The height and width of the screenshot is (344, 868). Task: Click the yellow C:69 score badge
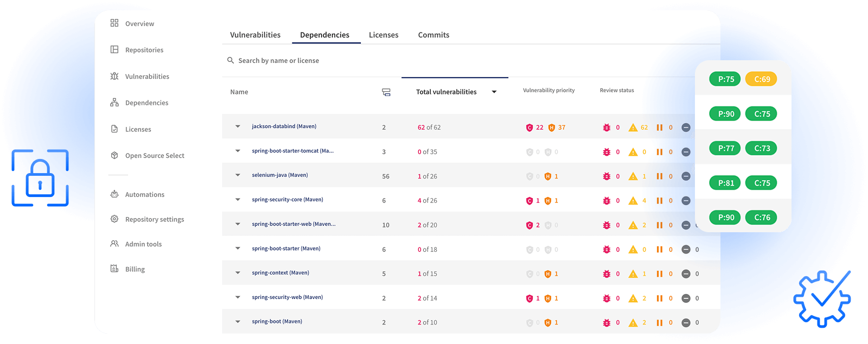tap(761, 79)
